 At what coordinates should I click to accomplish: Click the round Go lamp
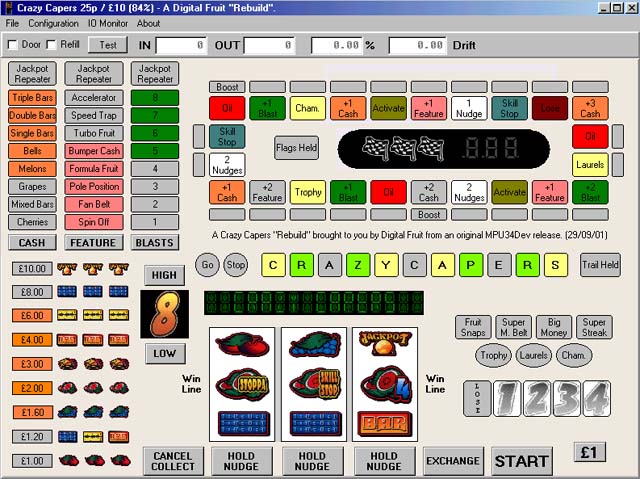pos(207,265)
